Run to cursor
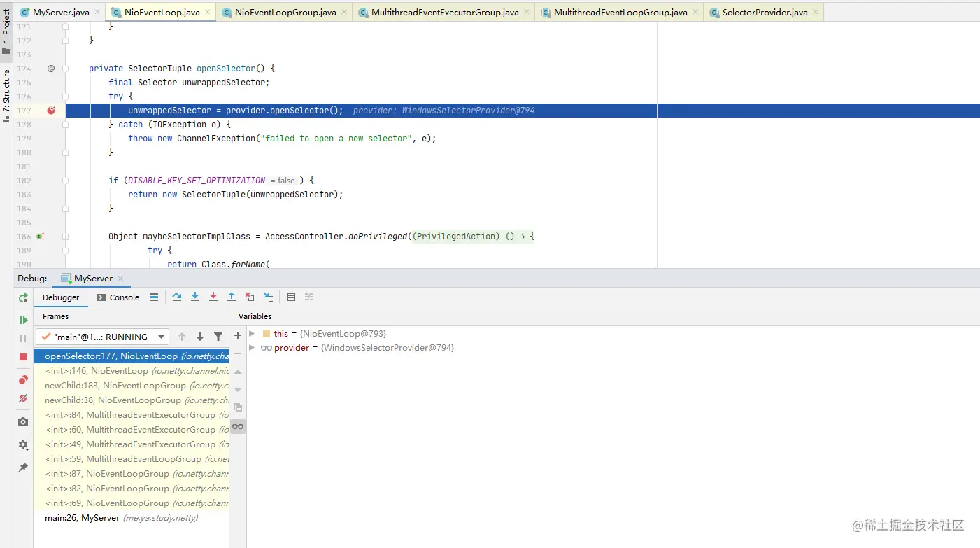Image resolution: width=980 pixels, height=548 pixels. [x=268, y=297]
